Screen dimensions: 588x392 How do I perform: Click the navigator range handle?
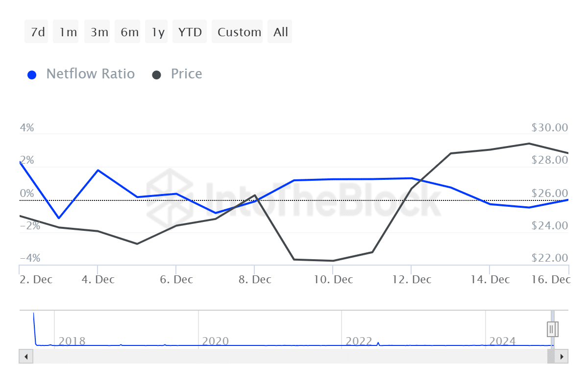pos(552,328)
